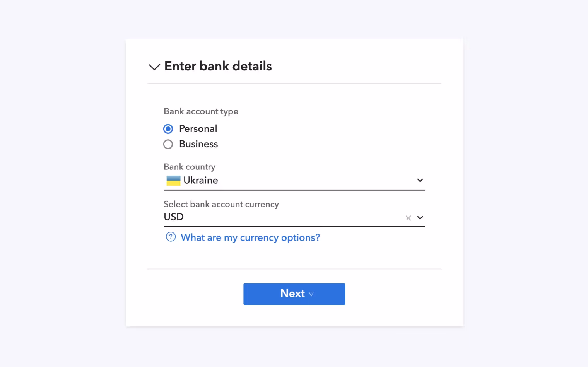Click the circled question mark help icon

171,237
